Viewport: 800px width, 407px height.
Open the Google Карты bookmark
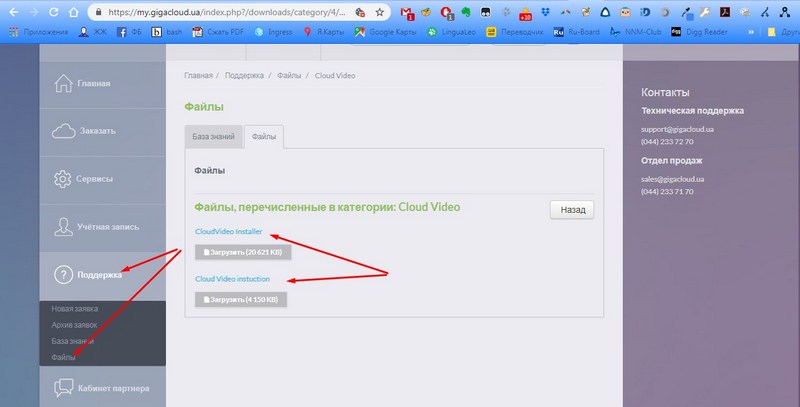(386, 32)
